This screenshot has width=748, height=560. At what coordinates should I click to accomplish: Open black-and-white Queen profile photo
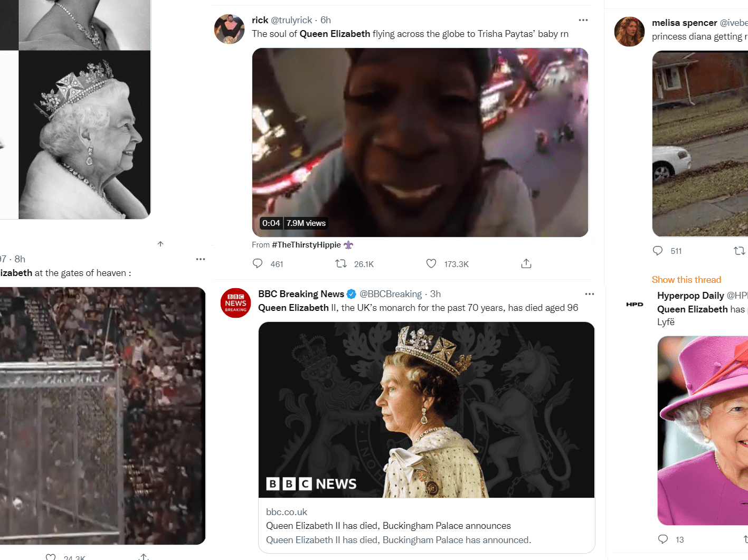(84, 135)
